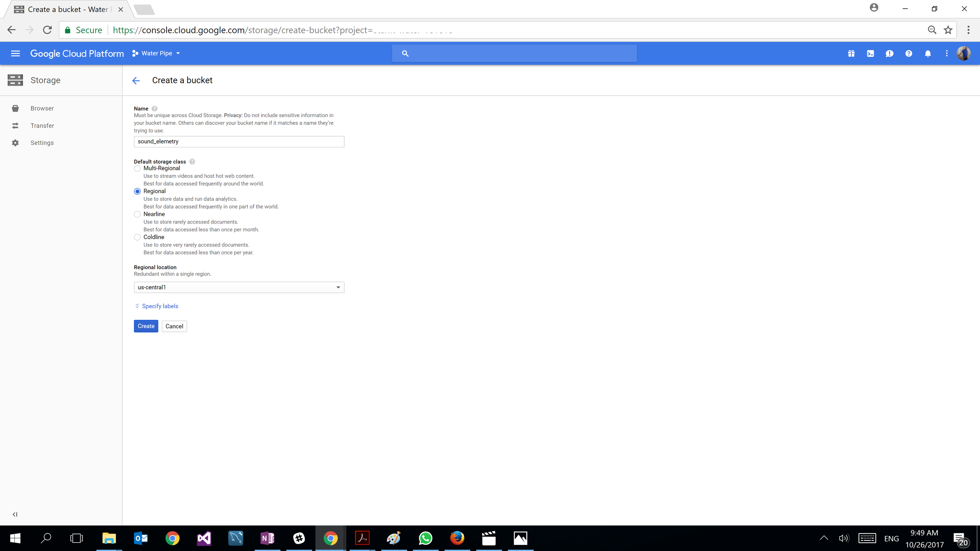
Task: Click the Google Cloud Platform logo
Action: 77,53
